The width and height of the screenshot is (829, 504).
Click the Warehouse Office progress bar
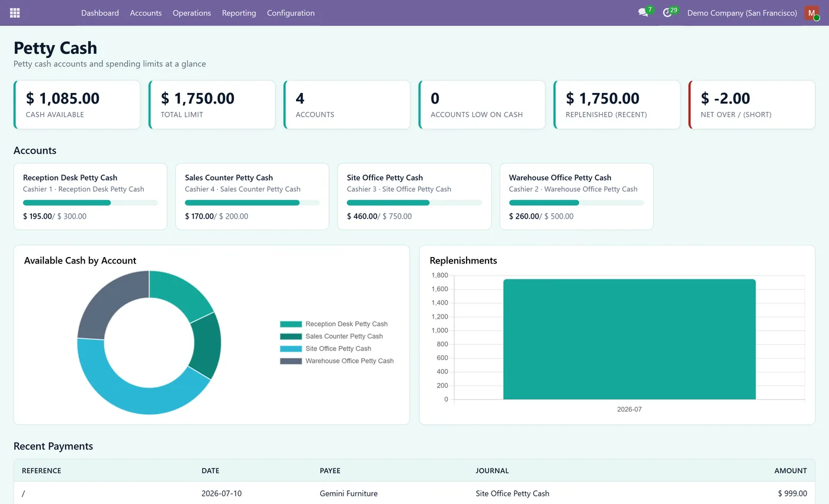(x=577, y=203)
